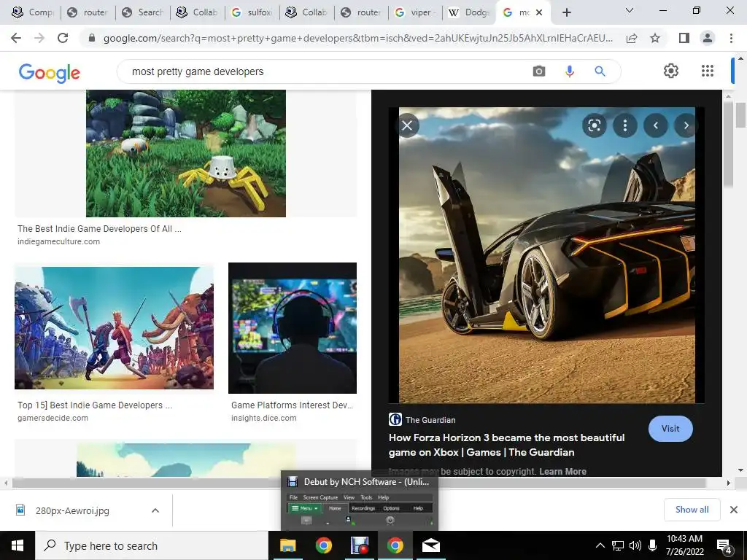Image resolution: width=747 pixels, height=560 pixels.
Task: Submit search with magnifier icon
Action: pyautogui.click(x=600, y=71)
